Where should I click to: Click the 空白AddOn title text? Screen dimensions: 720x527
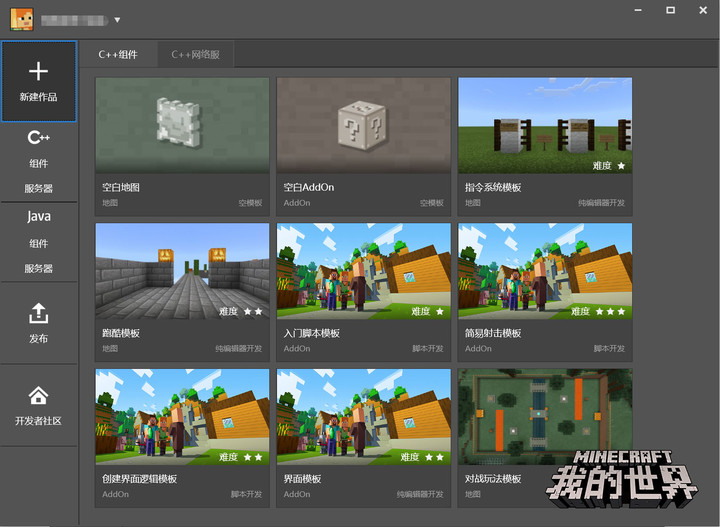coord(309,187)
